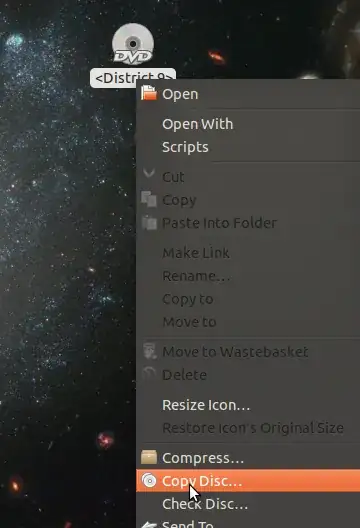Click the folder icon beside Open
Image resolution: width=360 pixels, height=528 pixels.
point(149,93)
